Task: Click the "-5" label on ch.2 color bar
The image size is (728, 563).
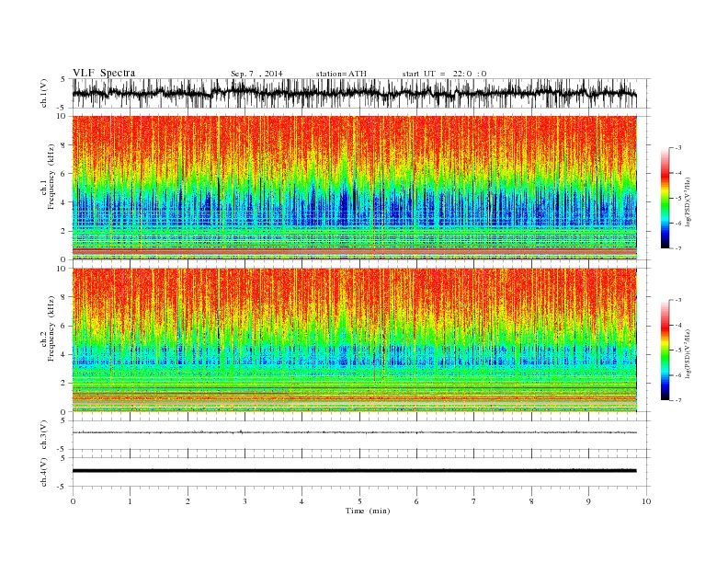Action: (677, 350)
